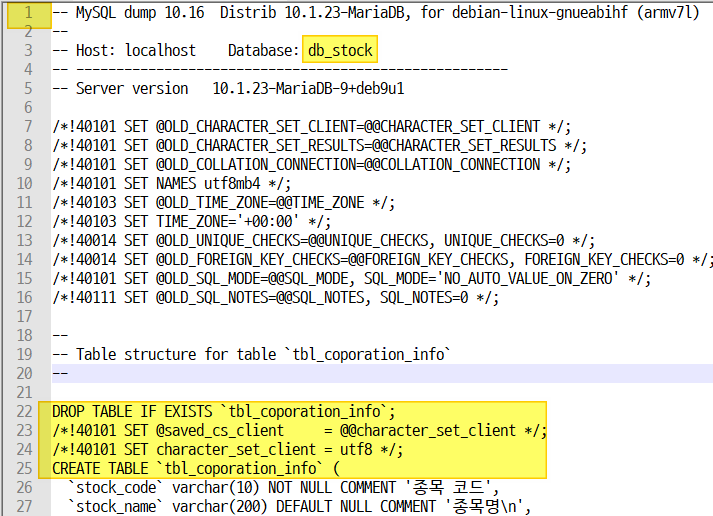Click line number 27 in the gutter
This screenshot has height=516, width=713.
25,506
